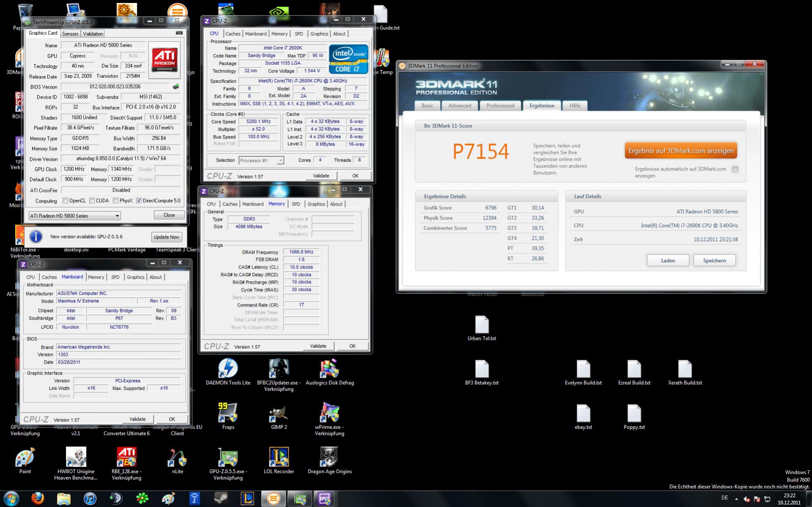Viewport: 812px width, 507px height.
Task: Select the Poppy.txt file icon
Action: point(634,413)
